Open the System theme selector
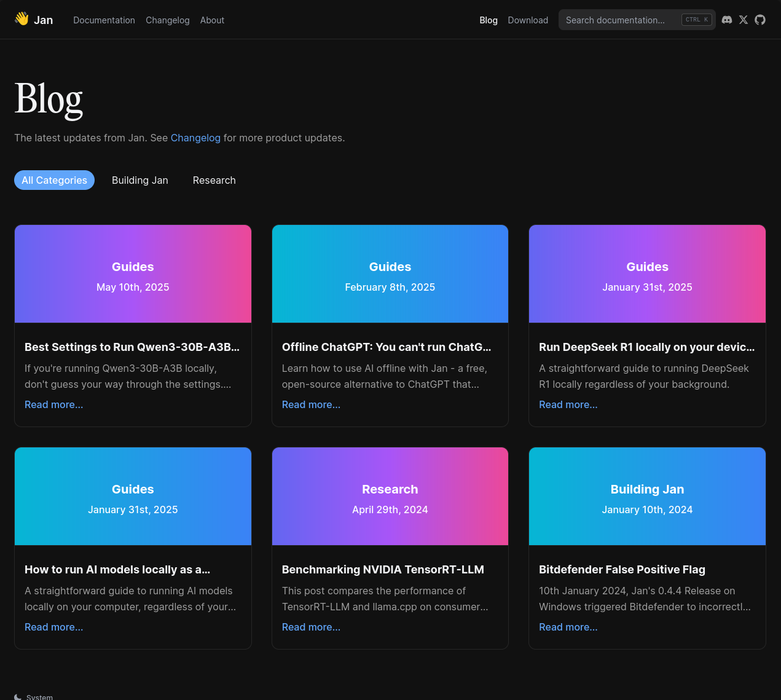Image resolution: width=781 pixels, height=700 pixels. pos(39,697)
